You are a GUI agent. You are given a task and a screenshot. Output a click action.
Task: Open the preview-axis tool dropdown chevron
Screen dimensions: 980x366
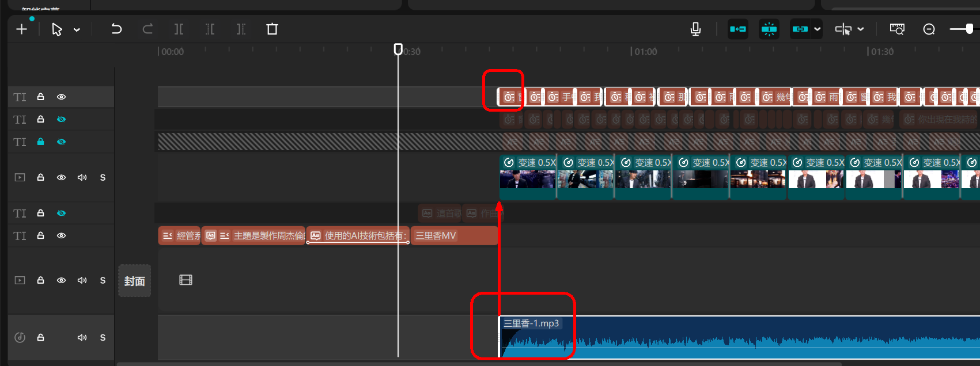click(861, 29)
